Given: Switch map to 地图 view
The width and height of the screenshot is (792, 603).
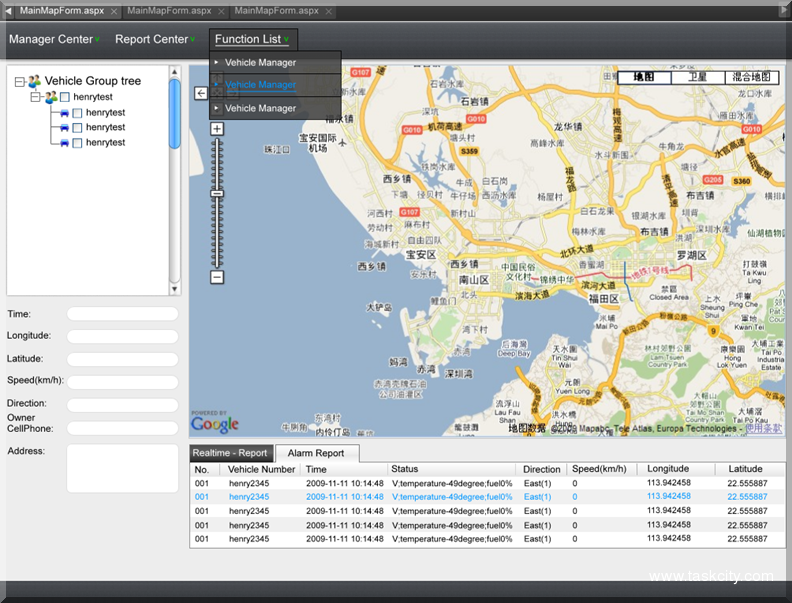Looking at the screenshot, I should [x=644, y=77].
